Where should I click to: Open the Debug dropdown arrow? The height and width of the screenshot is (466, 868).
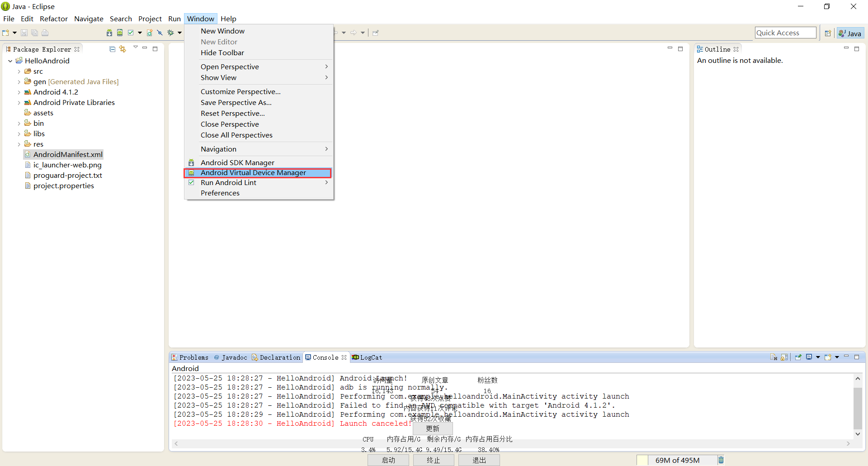click(x=179, y=33)
